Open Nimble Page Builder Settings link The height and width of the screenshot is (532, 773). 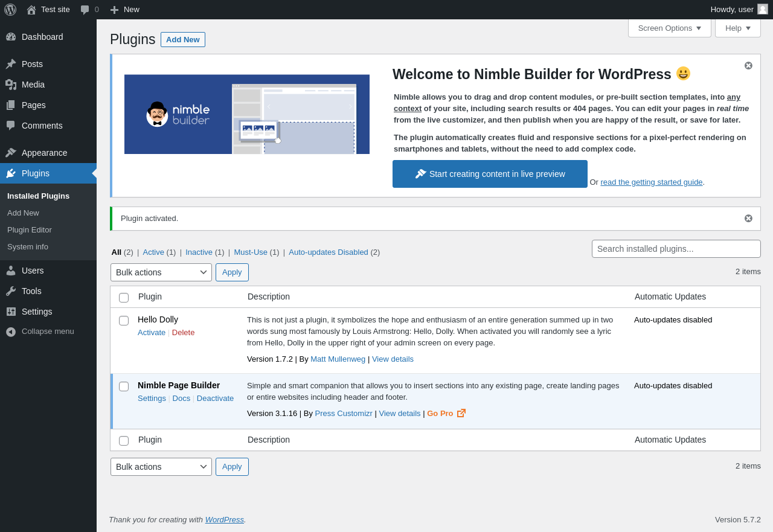point(152,398)
